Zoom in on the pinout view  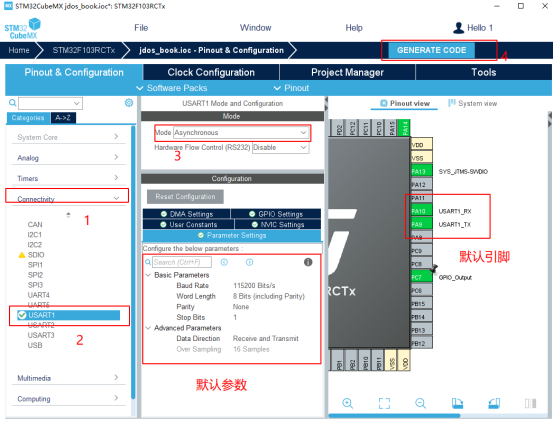coord(348,403)
